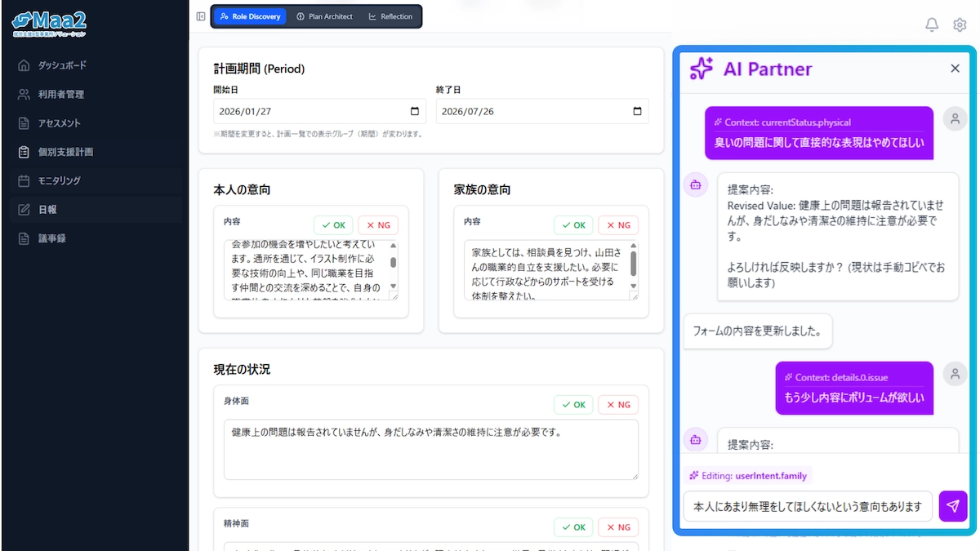Approve 本人の意向 by clicking its OK button

(333, 224)
